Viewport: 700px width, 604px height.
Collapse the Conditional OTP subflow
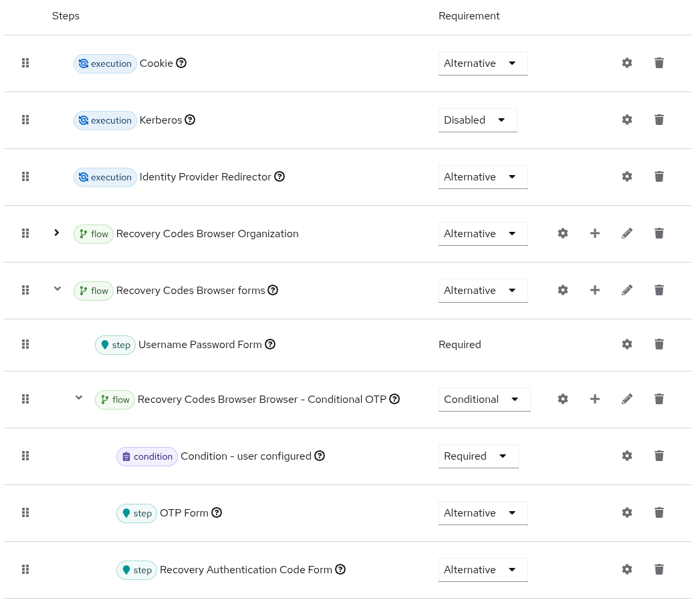click(x=78, y=398)
